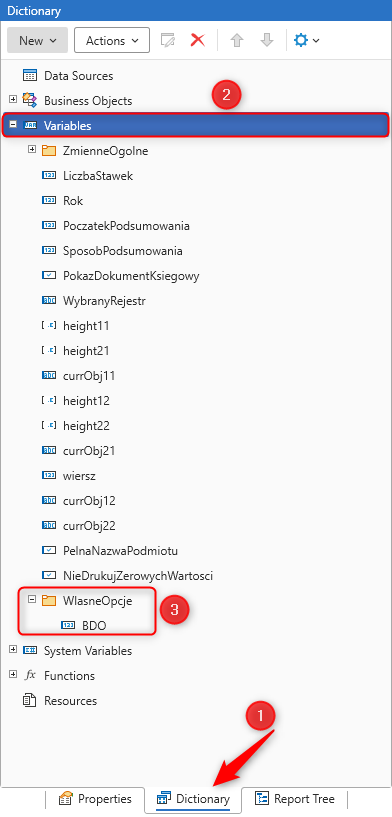
Task: Select the PokazDokumentKsiegowy variable
Action: tap(131, 276)
